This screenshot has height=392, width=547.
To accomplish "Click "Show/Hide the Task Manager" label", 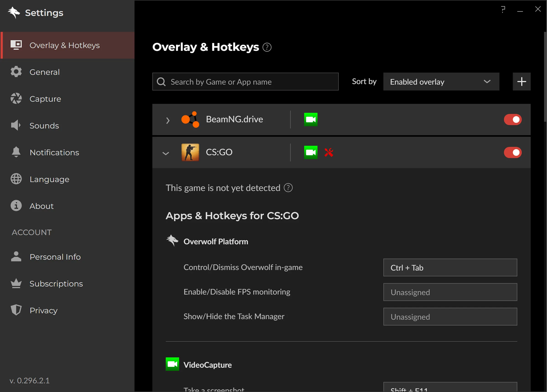I will 234,317.
